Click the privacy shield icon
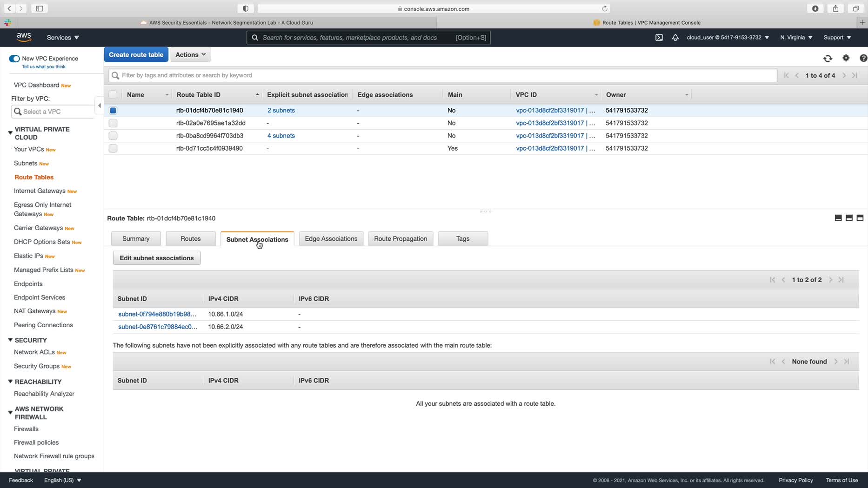868x488 pixels. click(246, 8)
